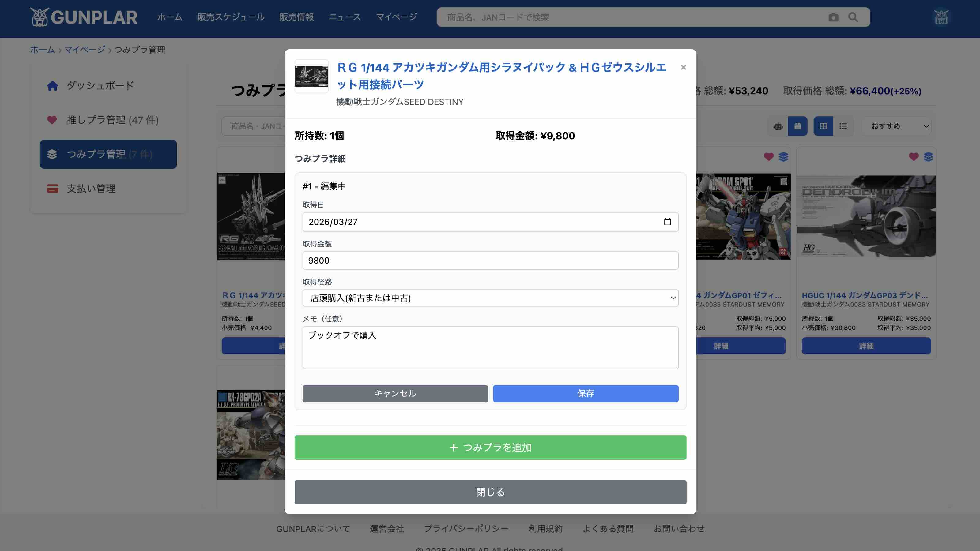Click 詳細 on the Dendrobium card

coord(866,346)
